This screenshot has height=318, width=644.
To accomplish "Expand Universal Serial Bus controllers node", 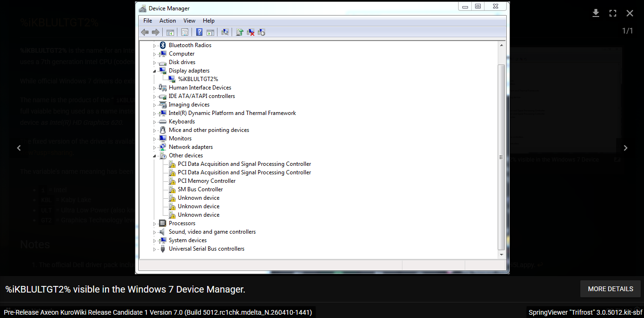I will click(x=154, y=249).
